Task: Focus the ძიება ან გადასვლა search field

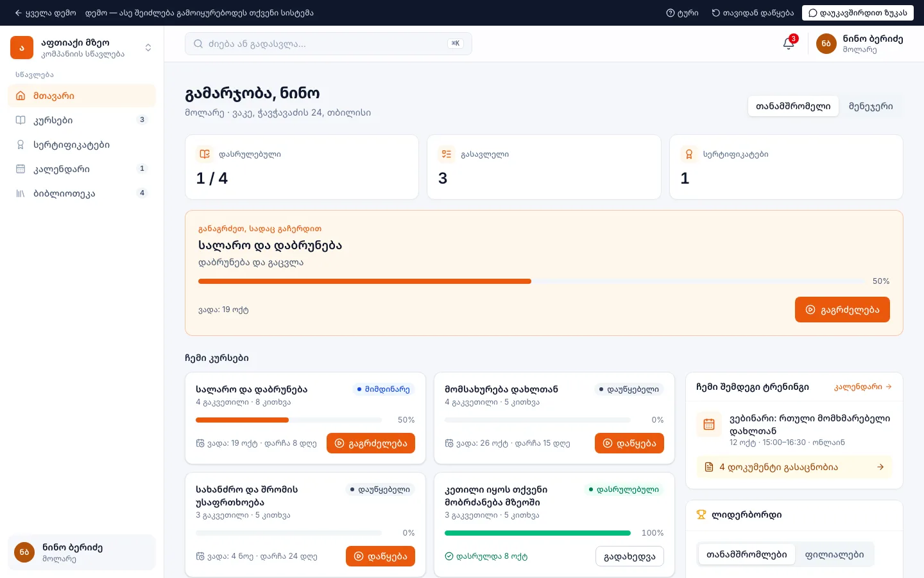Action: point(329,44)
